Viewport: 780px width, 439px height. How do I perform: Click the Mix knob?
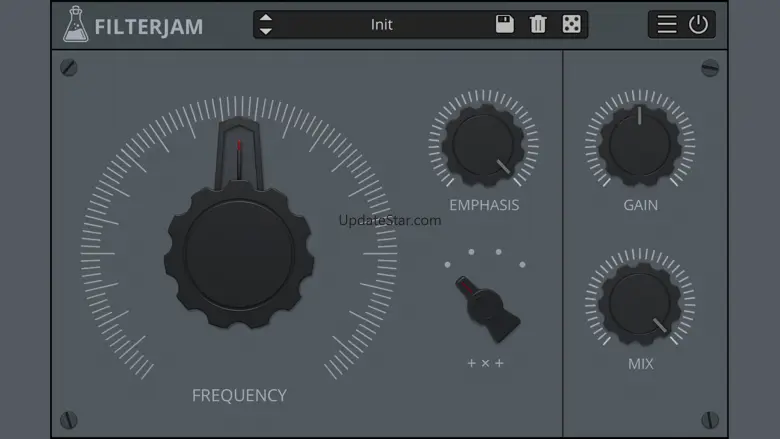(x=640, y=304)
